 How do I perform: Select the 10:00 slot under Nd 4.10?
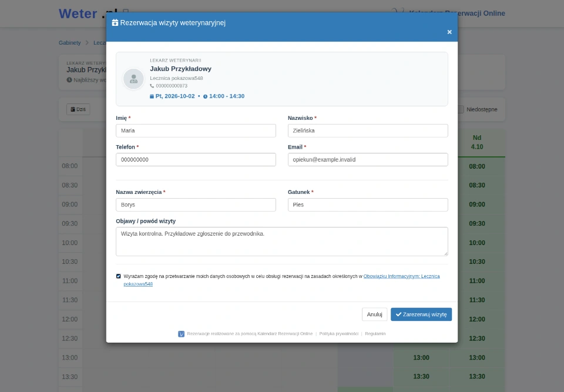(477, 243)
